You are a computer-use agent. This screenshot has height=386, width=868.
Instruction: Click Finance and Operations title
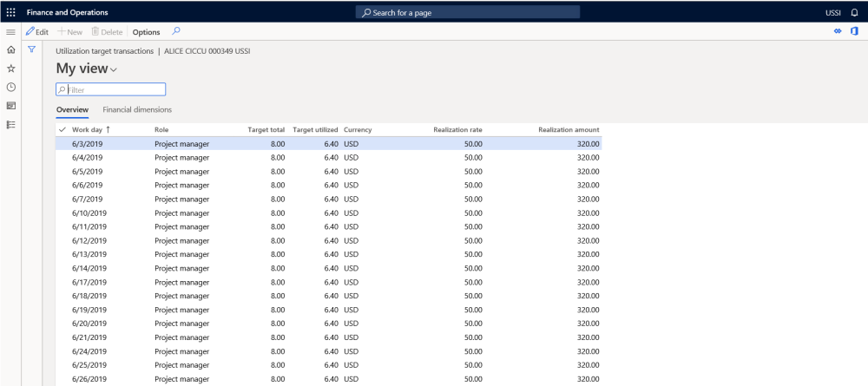point(68,12)
